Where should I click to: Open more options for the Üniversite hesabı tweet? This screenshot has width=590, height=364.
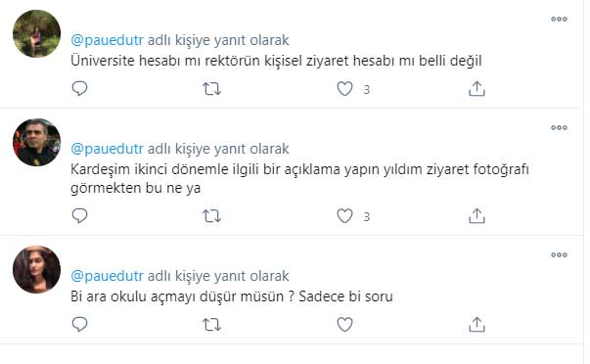click(559, 19)
